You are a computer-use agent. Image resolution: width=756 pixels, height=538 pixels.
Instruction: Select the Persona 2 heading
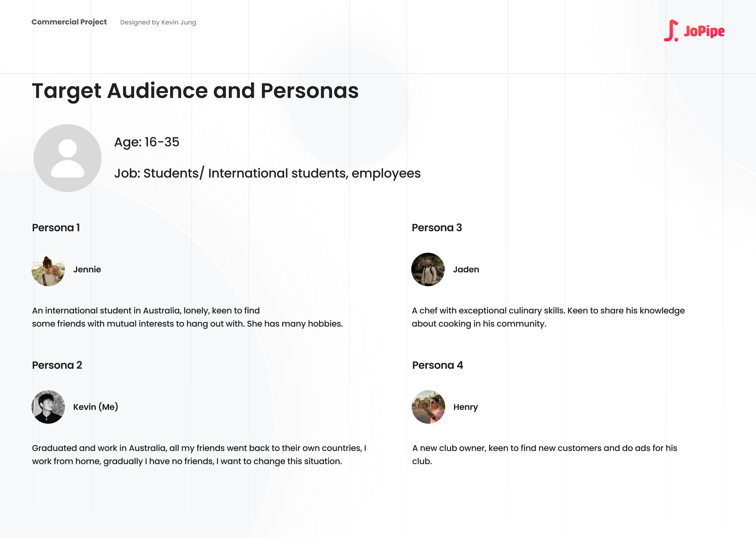point(57,365)
